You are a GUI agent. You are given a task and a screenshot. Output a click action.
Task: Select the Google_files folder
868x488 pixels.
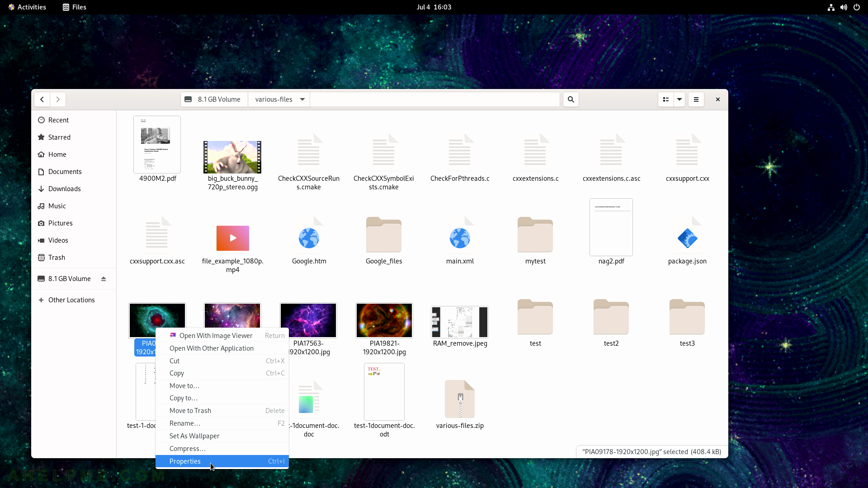point(384,235)
